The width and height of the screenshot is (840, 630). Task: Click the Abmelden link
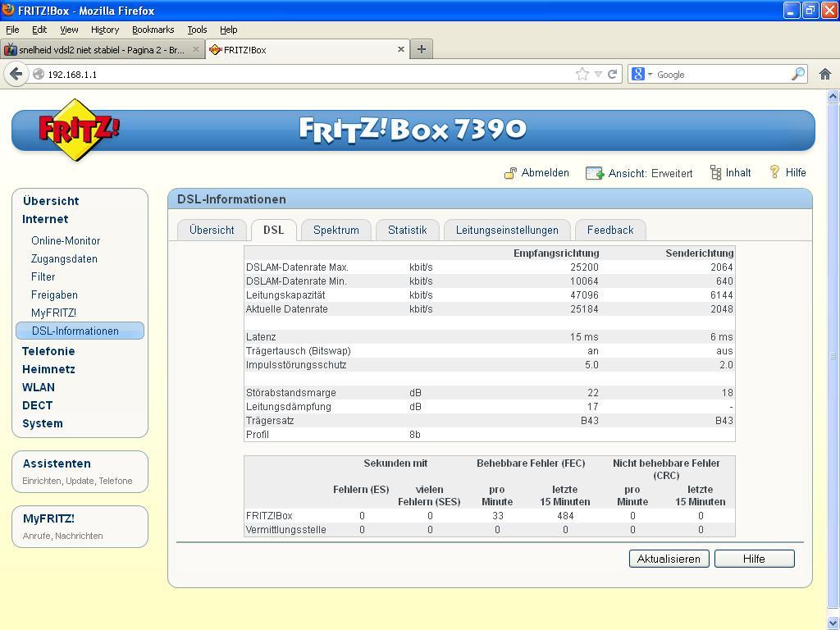point(545,172)
